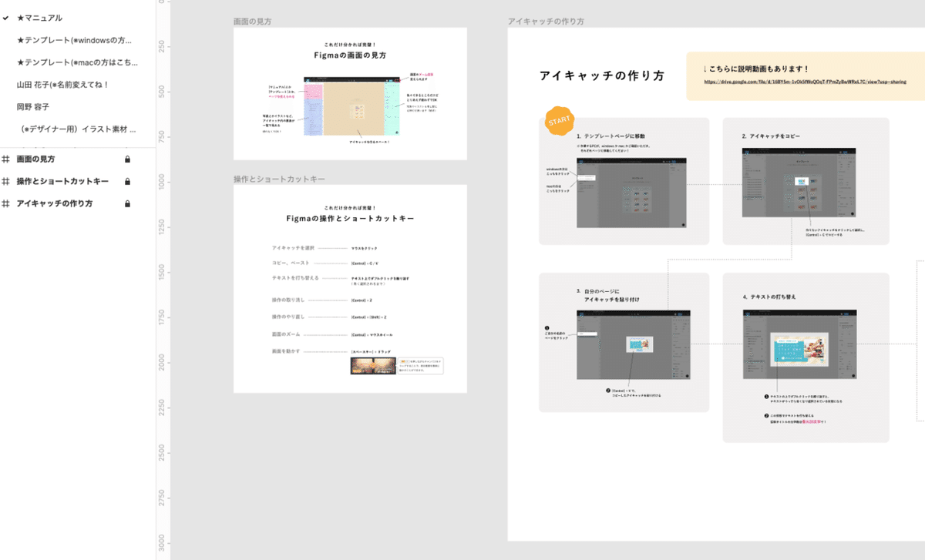
Task: Click the アイキャッチを選択 shortcut row
Action: [x=325, y=248]
